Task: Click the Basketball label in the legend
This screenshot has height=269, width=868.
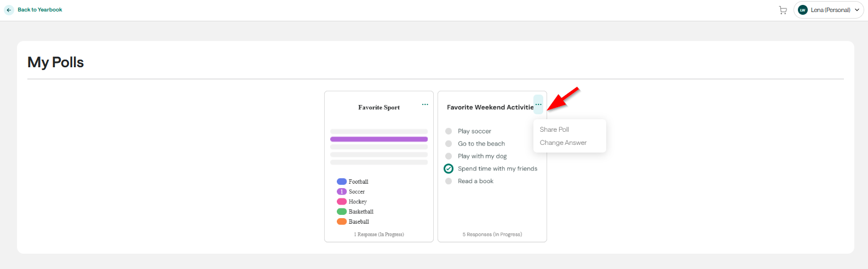Action: tap(361, 212)
